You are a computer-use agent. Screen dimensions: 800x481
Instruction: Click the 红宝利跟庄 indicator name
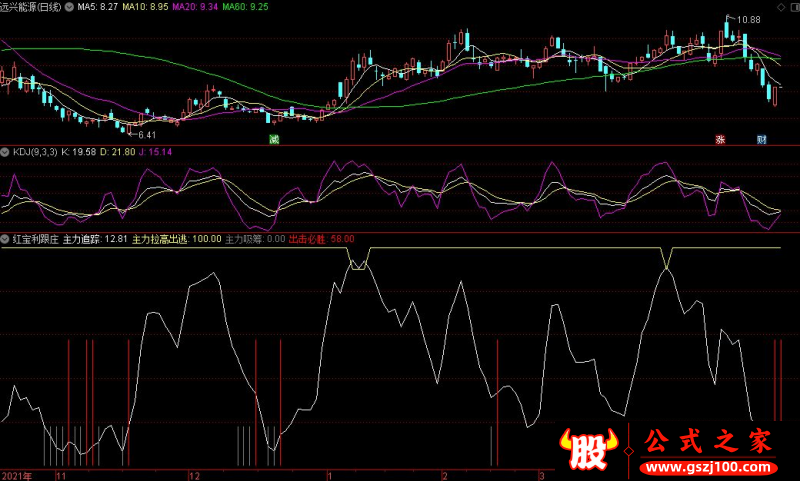35,239
